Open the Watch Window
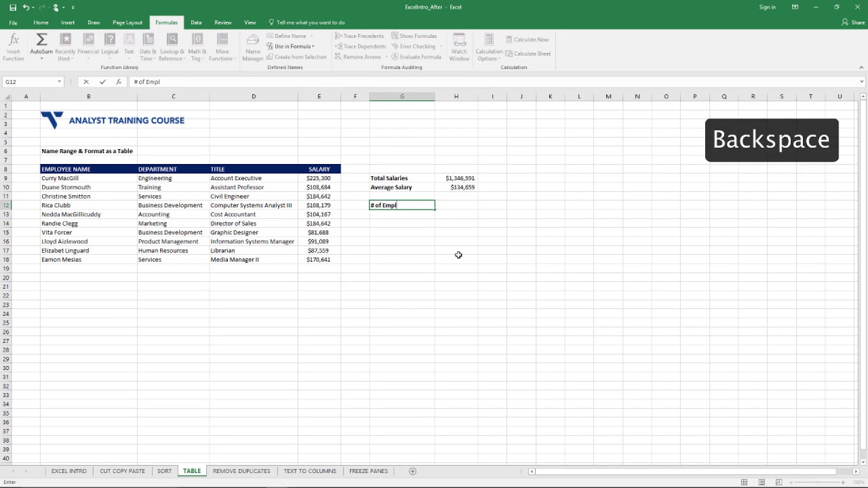 click(459, 47)
